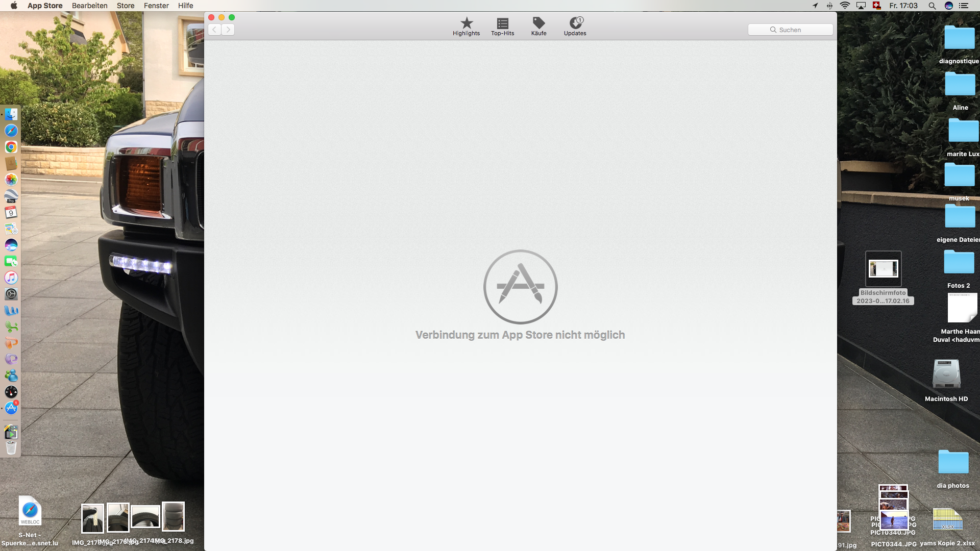Image resolution: width=980 pixels, height=551 pixels.
Task: Click the Suchen search field
Action: [790, 30]
